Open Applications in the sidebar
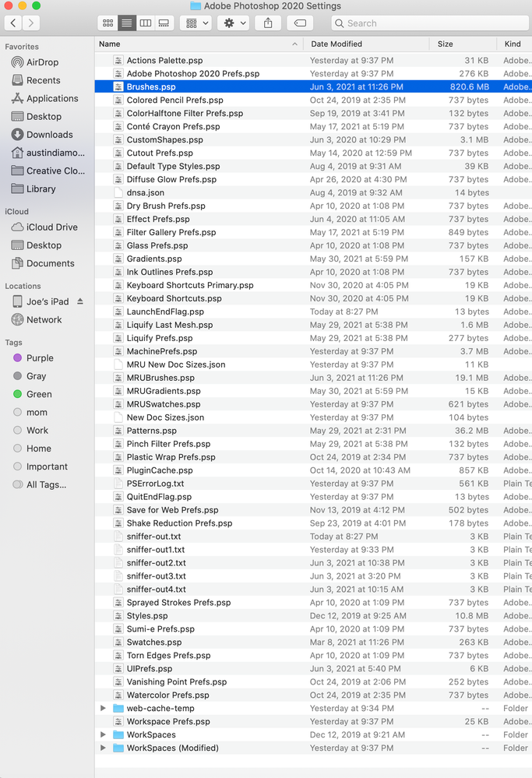The width and height of the screenshot is (532, 778). (x=52, y=98)
